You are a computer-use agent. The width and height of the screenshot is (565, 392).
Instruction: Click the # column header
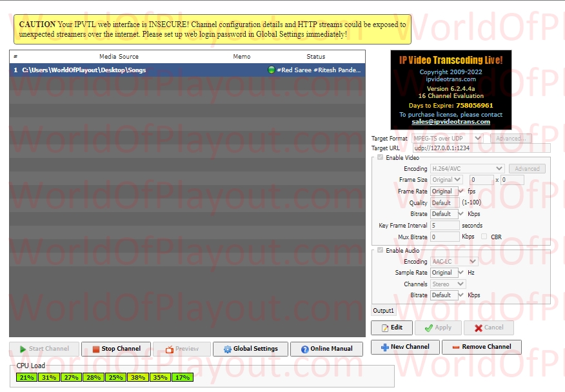pyautogui.click(x=15, y=57)
